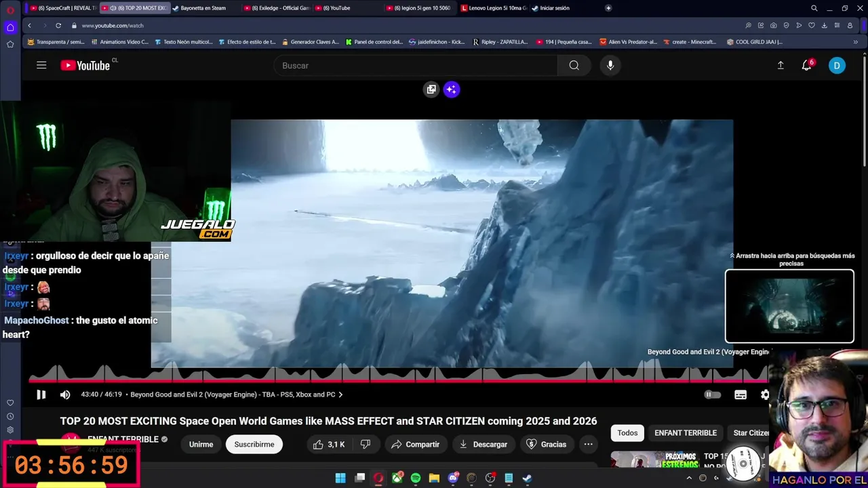Select the Todos filter chip
This screenshot has height=488, width=868.
coord(627,432)
